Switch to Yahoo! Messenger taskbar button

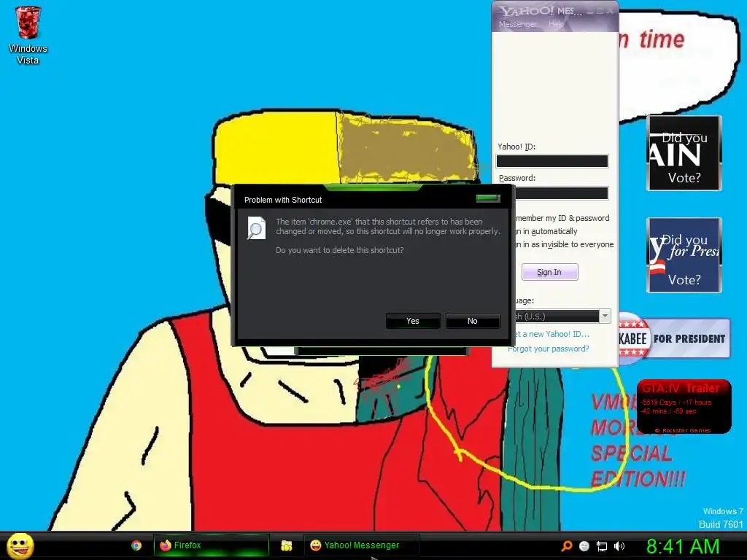tap(361, 545)
